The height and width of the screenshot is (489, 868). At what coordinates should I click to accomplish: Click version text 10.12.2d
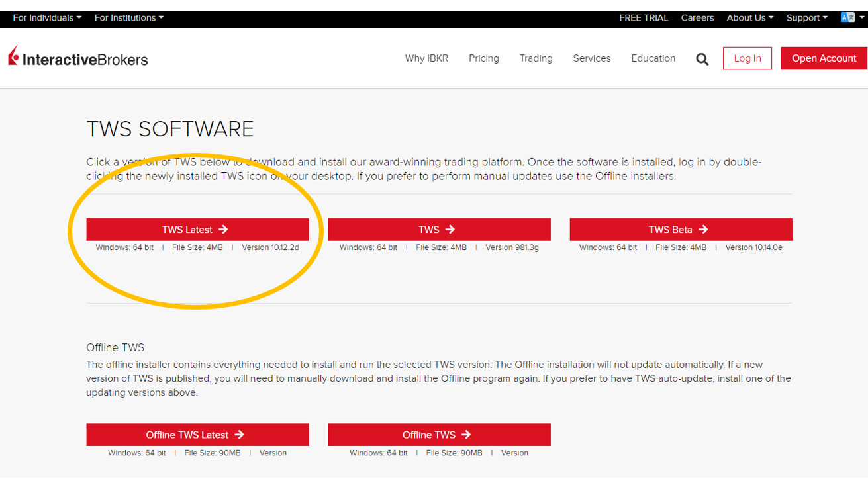(x=270, y=247)
